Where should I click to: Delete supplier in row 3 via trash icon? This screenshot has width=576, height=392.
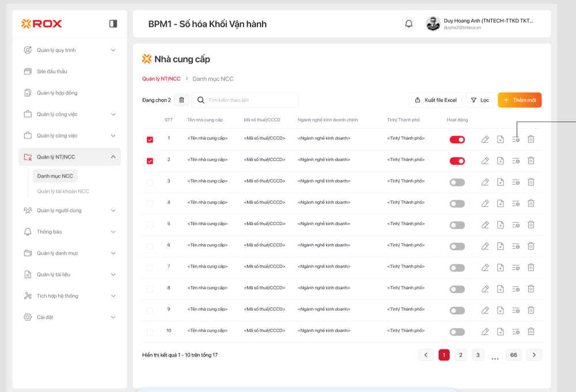coord(531,182)
